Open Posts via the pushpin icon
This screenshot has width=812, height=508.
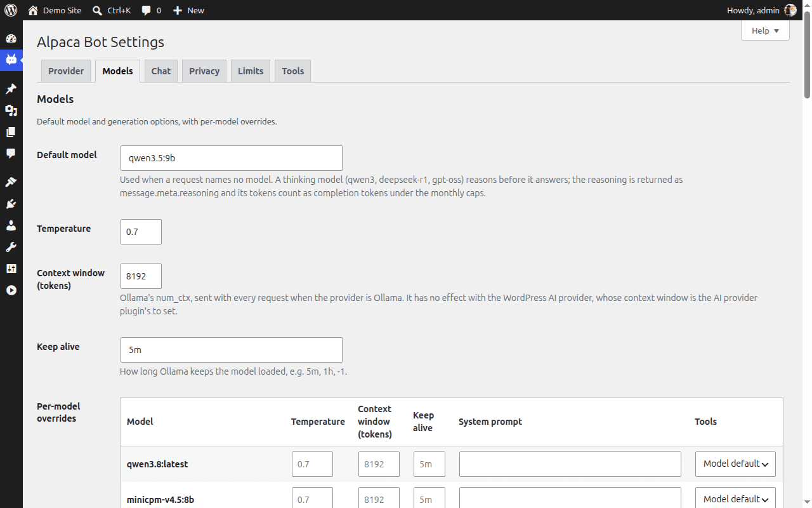point(11,89)
